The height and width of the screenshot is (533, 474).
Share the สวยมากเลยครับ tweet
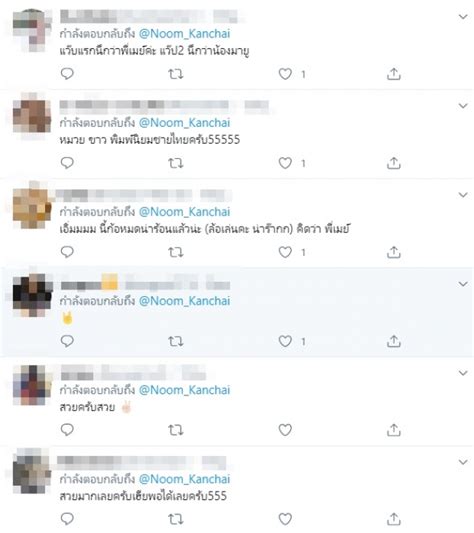point(394,519)
